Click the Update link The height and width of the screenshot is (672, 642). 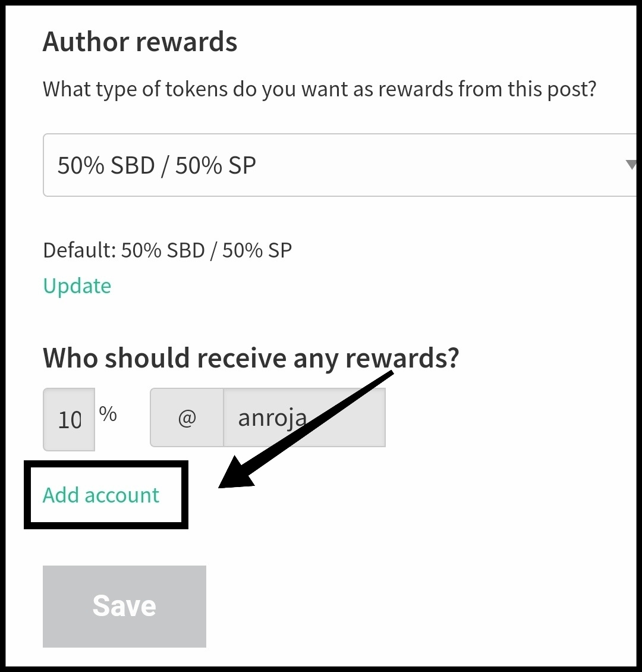[77, 286]
